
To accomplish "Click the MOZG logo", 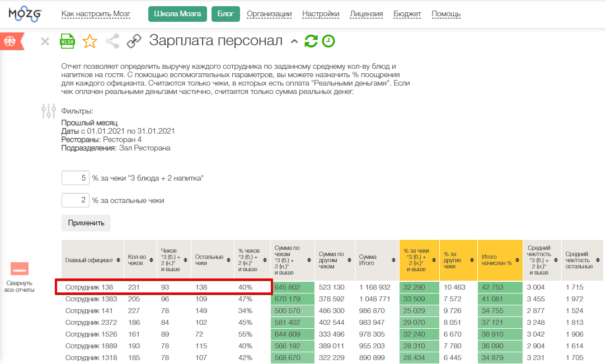I will click(x=25, y=14).
